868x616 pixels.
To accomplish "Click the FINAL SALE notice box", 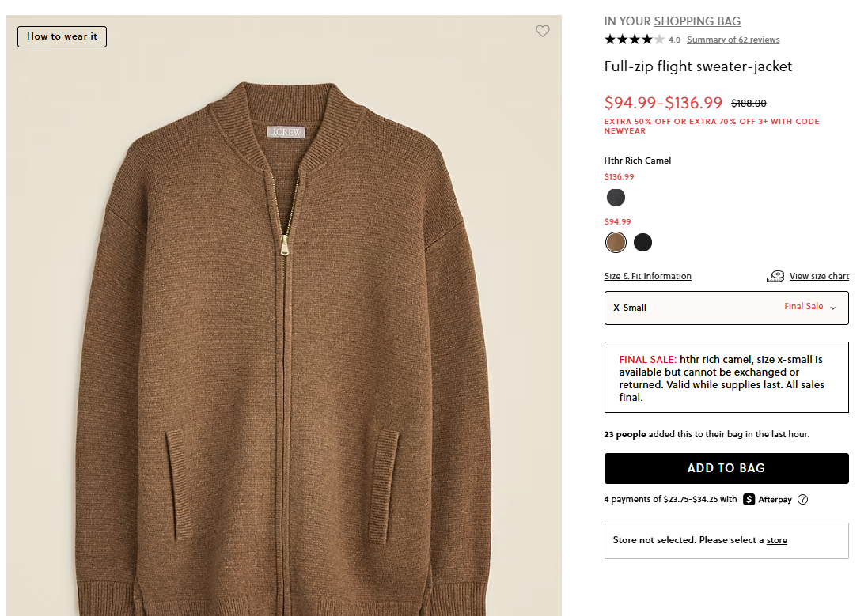I will tap(726, 377).
